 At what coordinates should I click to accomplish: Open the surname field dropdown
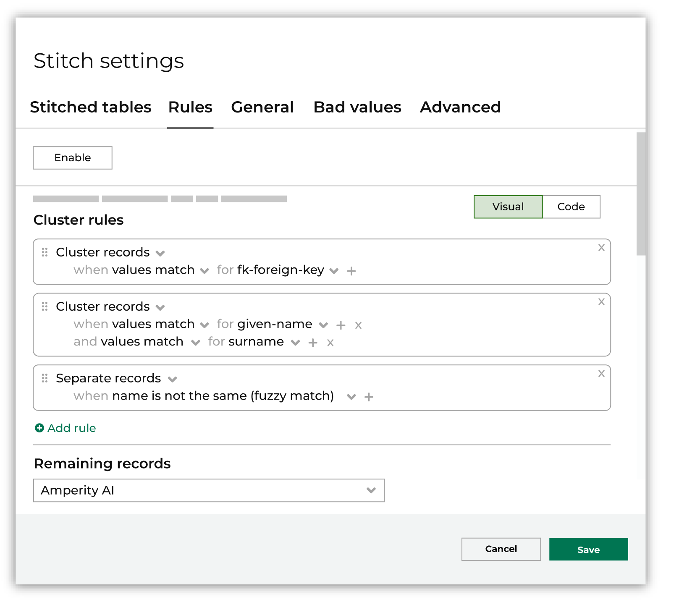(296, 343)
